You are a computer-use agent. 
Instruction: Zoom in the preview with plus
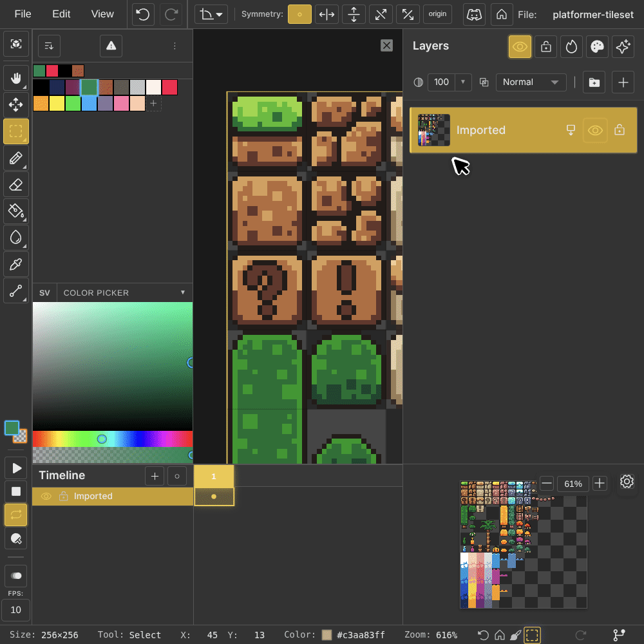[600, 484]
